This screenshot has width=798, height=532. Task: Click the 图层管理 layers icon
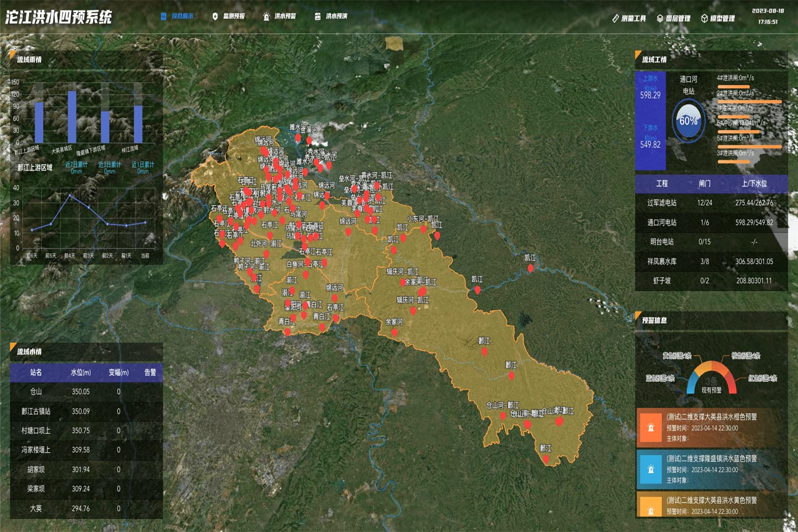[660, 18]
